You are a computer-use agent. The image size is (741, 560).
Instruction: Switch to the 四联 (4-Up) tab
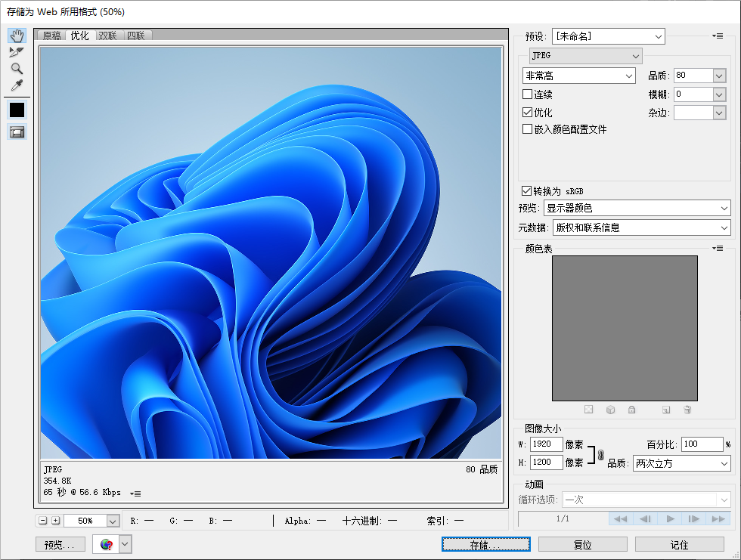pyautogui.click(x=136, y=36)
